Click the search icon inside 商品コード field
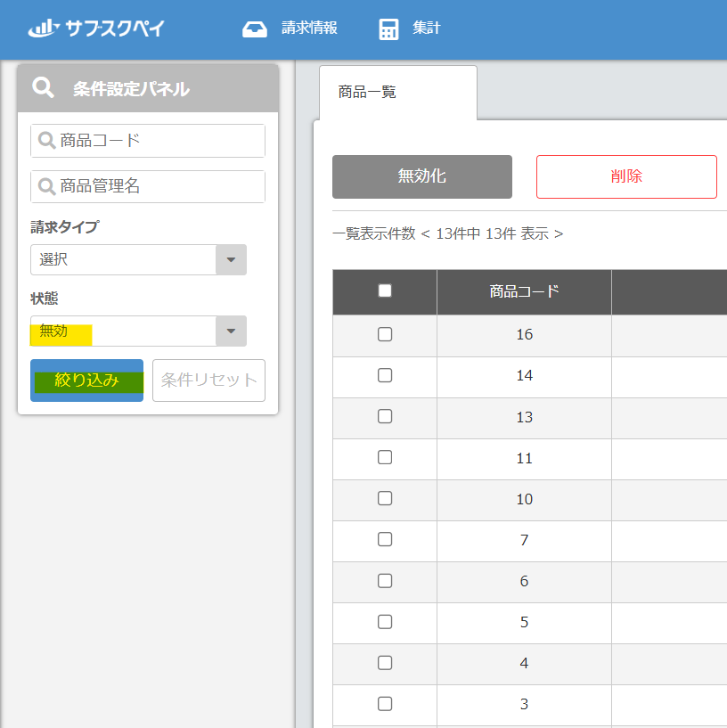 [x=45, y=141]
